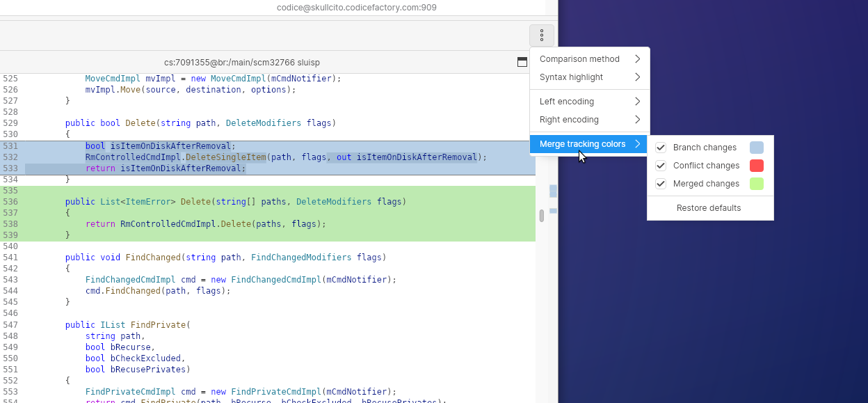Click the codice@skullcito window title bar
Screen dimensions: 868x403
[356, 7]
